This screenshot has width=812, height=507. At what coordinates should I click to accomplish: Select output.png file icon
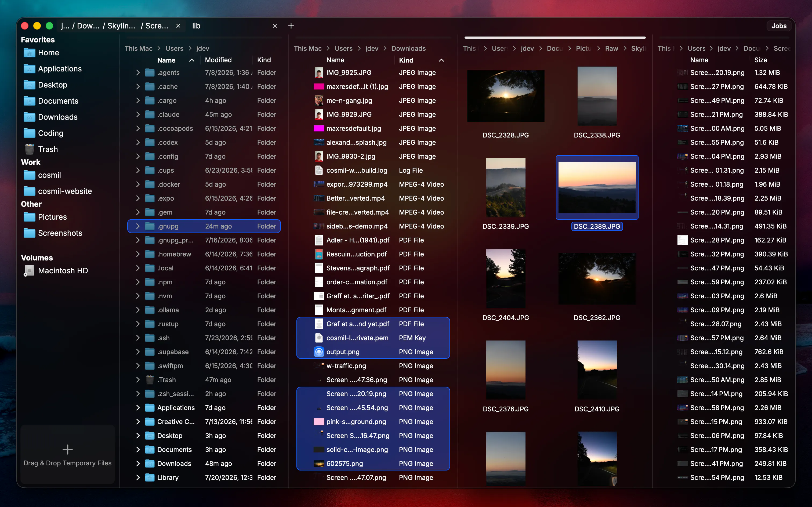coord(319,352)
